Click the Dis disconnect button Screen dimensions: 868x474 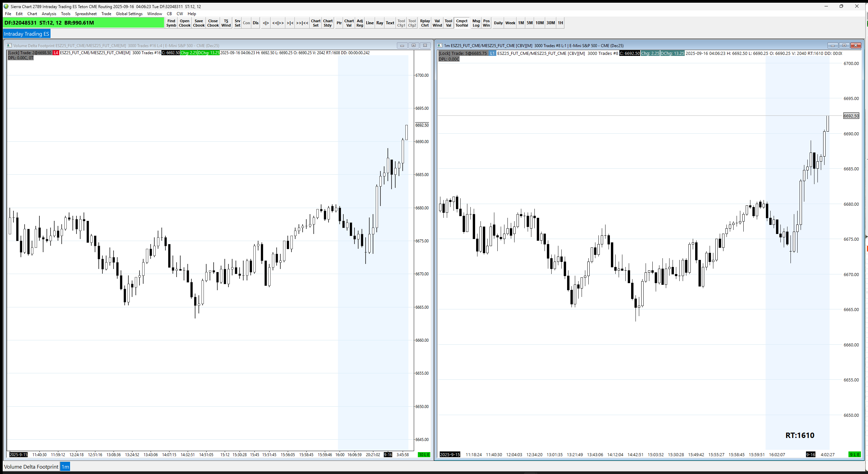[256, 23]
